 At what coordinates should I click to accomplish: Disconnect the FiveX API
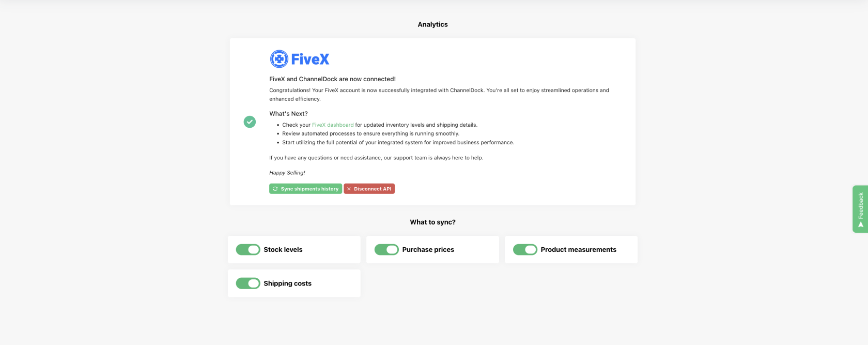[369, 189]
